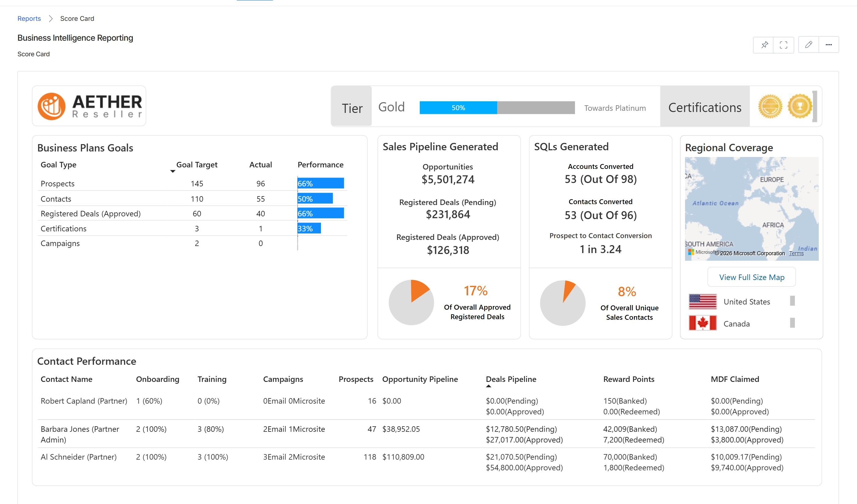Viewport: 857px width, 504px height.
Task: Open the more options ellipsis menu
Action: coord(829,45)
